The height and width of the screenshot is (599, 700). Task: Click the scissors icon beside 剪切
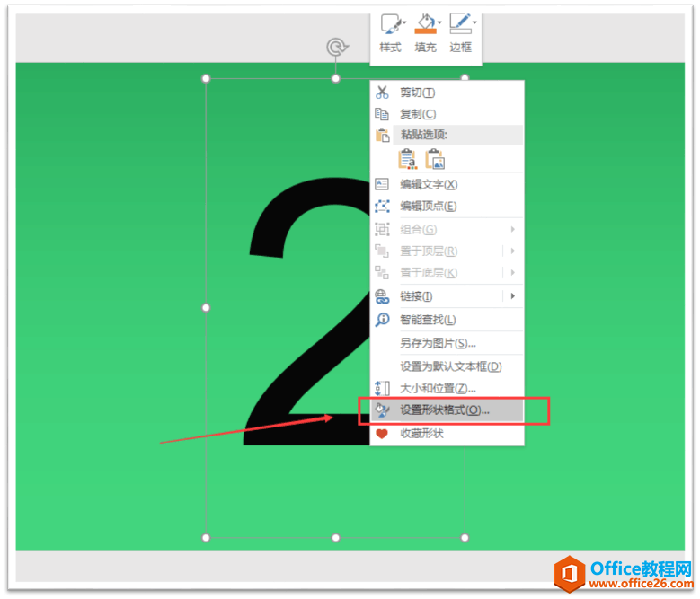pyautogui.click(x=382, y=92)
